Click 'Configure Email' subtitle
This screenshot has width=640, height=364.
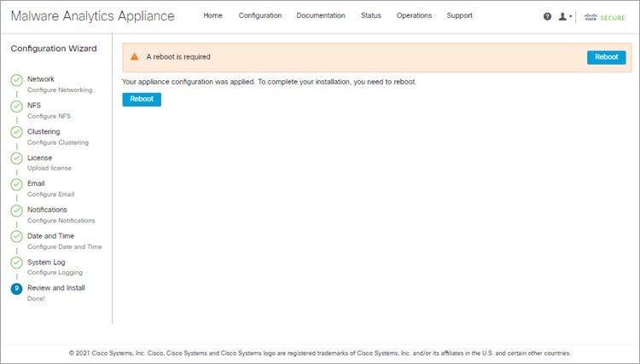tap(50, 194)
